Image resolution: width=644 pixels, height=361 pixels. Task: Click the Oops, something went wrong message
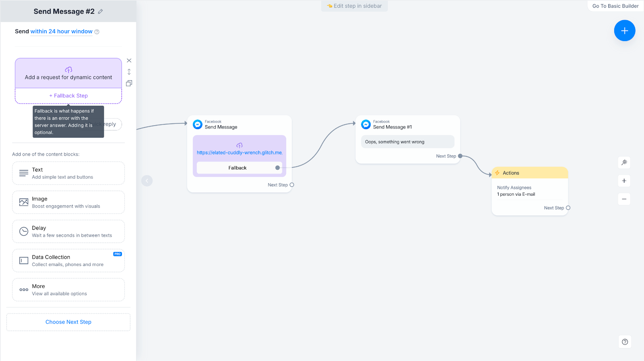click(x=408, y=142)
